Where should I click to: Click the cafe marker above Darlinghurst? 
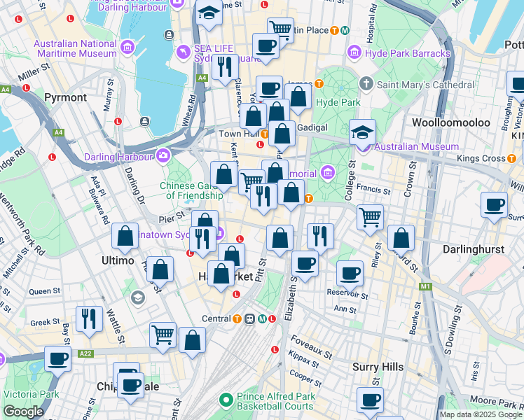point(495,206)
